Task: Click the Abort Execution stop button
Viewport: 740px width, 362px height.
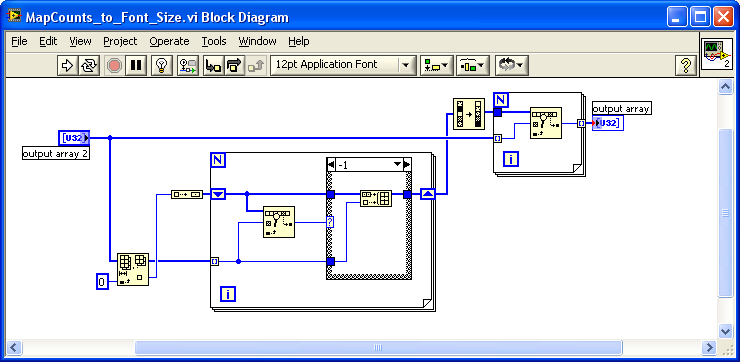Action: (114, 65)
